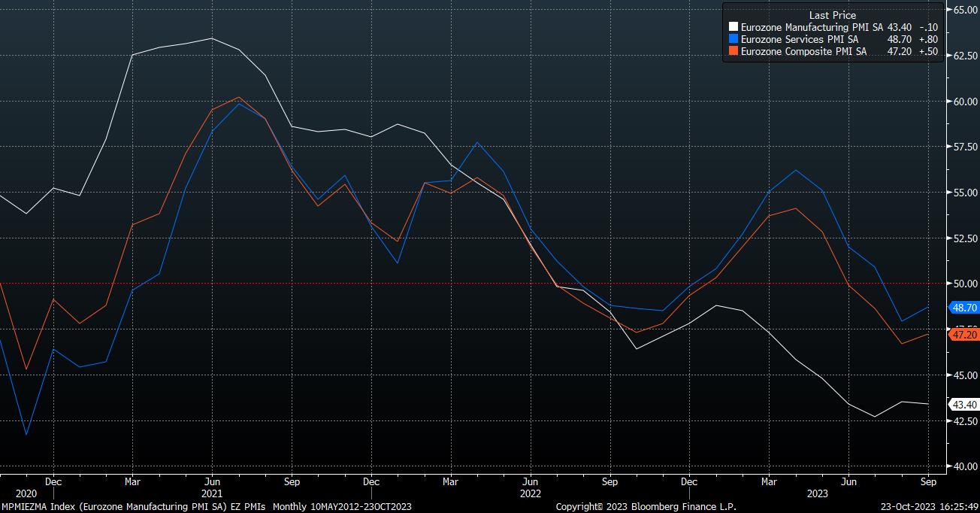The width and height of the screenshot is (980, 513).
Task: Click the orange Composite PMI legend swatch
Action: (x=733, y=51)
